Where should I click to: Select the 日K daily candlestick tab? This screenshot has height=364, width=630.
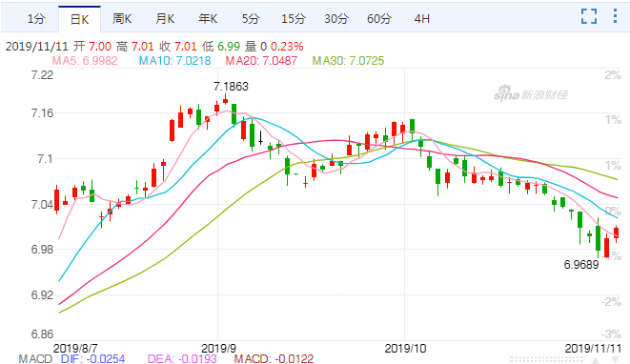[x=79, y=19]
